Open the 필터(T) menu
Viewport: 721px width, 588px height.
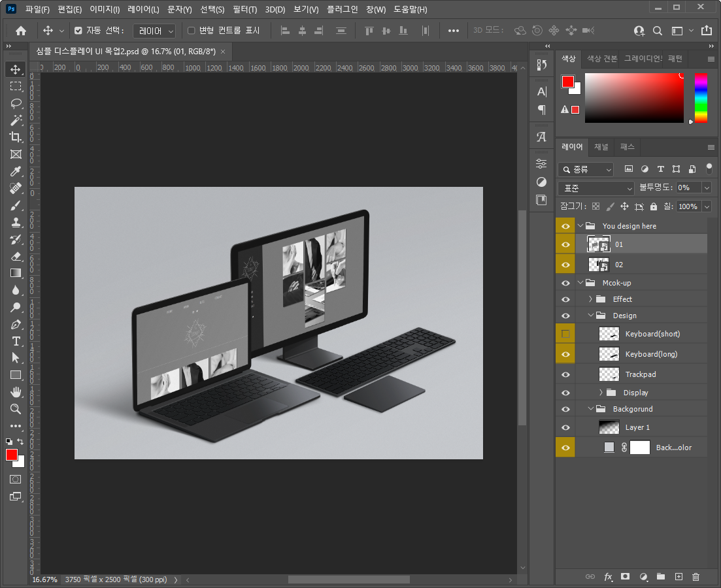(244, 9)
